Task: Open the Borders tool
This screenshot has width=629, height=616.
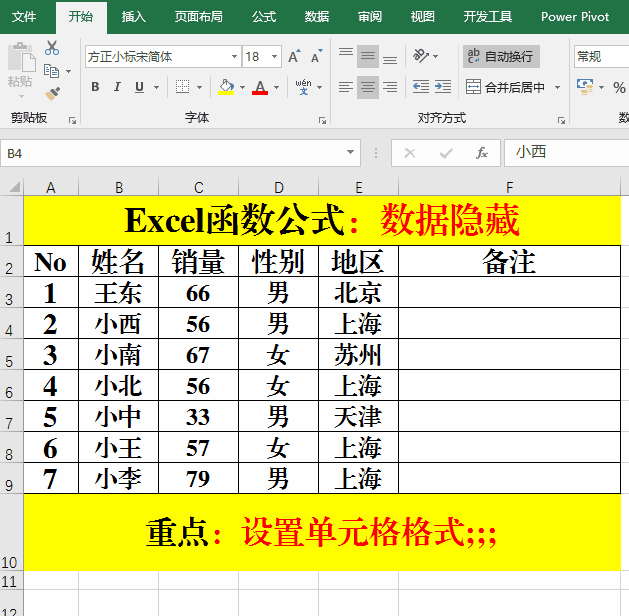Action: click(x=184, y=87)
